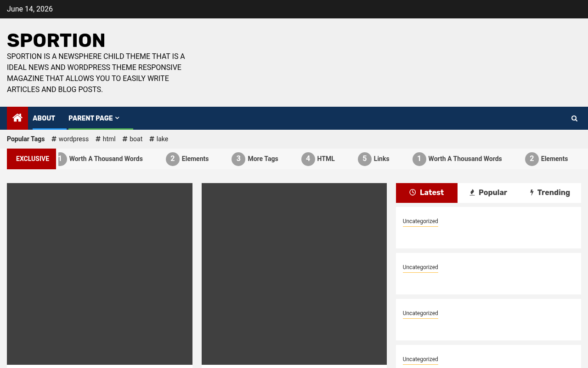Click the site tagline about Newsphere child theme
Image resolution: width=588 pixels, height=368 pixels.
coord(96,73)
